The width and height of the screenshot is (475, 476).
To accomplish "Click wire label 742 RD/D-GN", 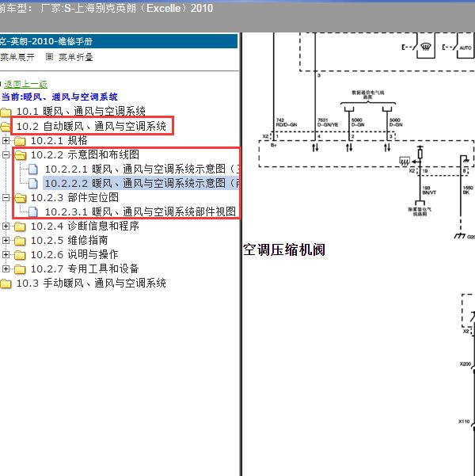I will click(x=287, y=123).
